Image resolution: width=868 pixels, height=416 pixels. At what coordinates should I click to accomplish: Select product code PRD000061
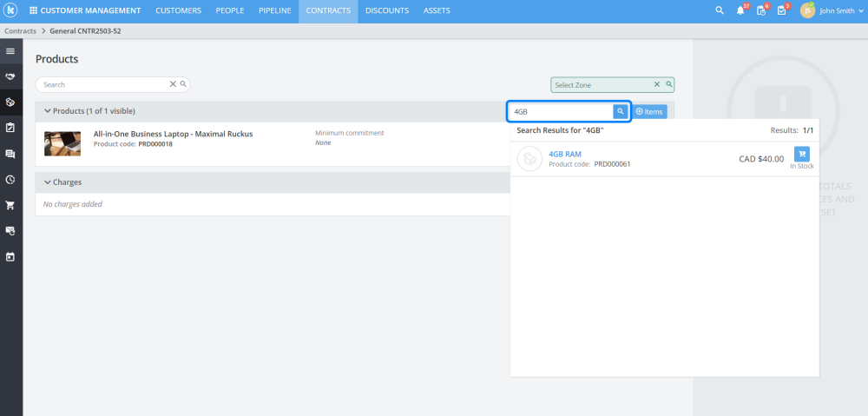612,164
